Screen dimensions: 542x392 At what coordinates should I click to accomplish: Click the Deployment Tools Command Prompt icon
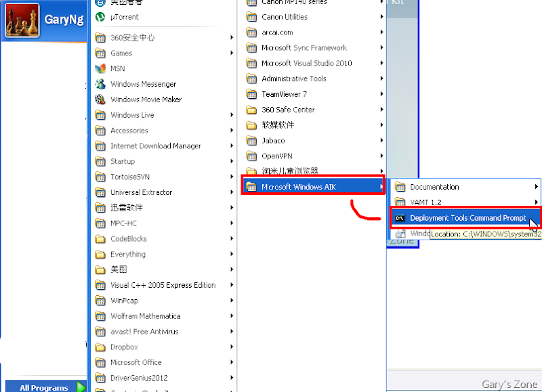400,218
